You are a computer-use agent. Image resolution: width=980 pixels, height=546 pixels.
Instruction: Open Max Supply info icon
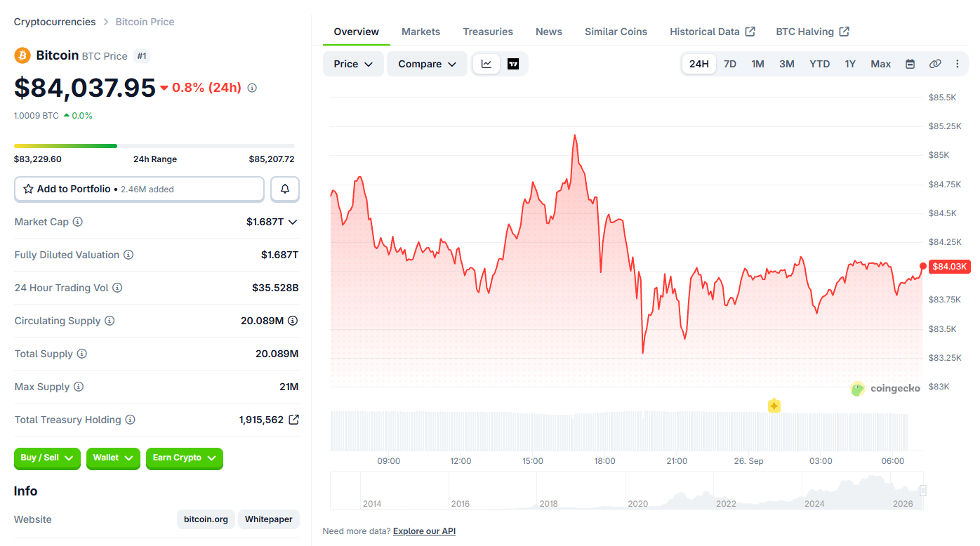click(79, 387)
